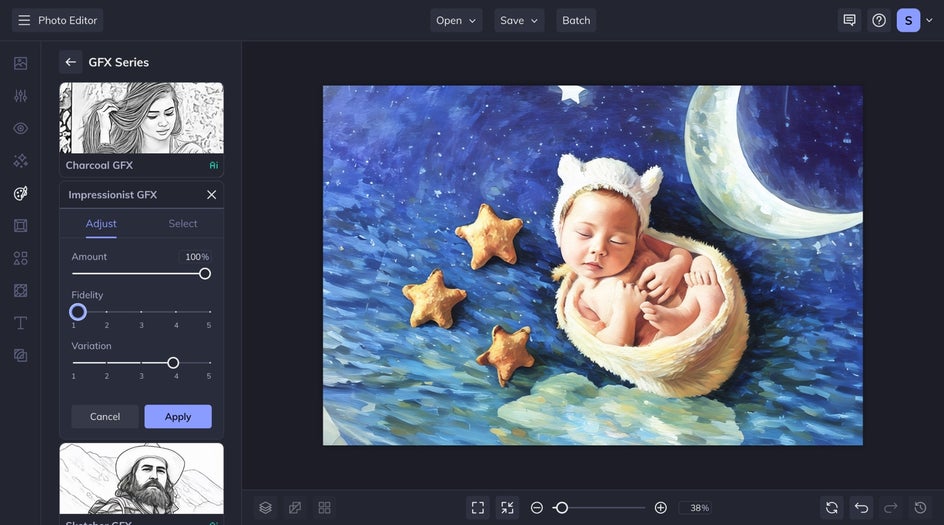This screenshot has width=944, height=525.
Task: Click the Charcoal GFX label
Action: coord(99,165)
